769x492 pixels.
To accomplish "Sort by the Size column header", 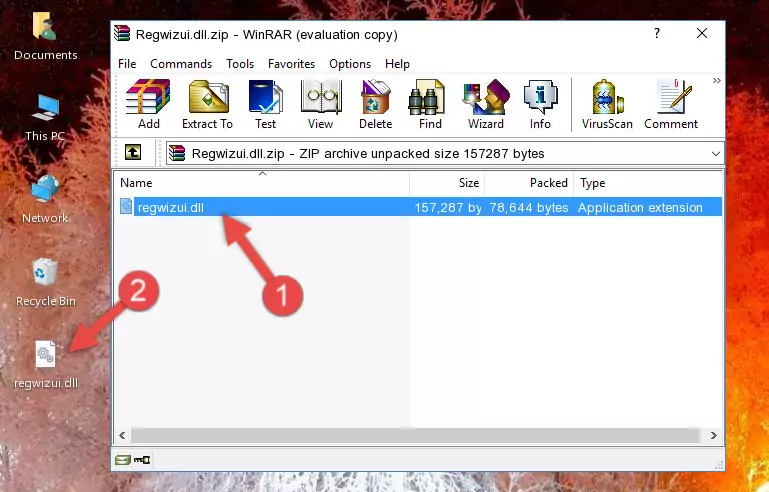I will (x=447, y=183).
